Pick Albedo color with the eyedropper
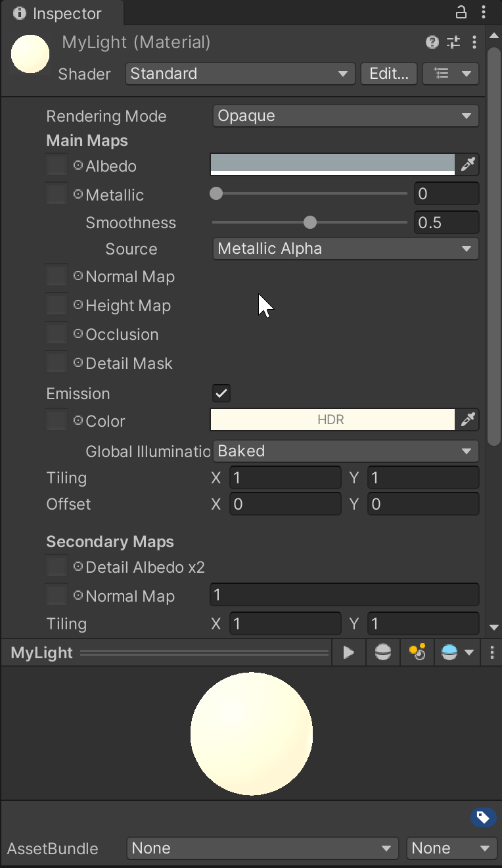The image size is (502, 868). pyautogui.click(x=468, y=164)
